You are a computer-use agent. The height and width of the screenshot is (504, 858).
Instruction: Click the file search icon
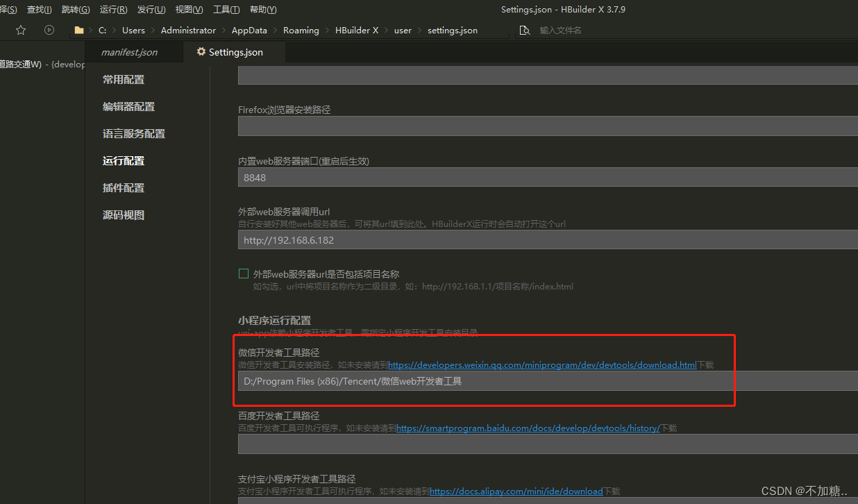525,31
